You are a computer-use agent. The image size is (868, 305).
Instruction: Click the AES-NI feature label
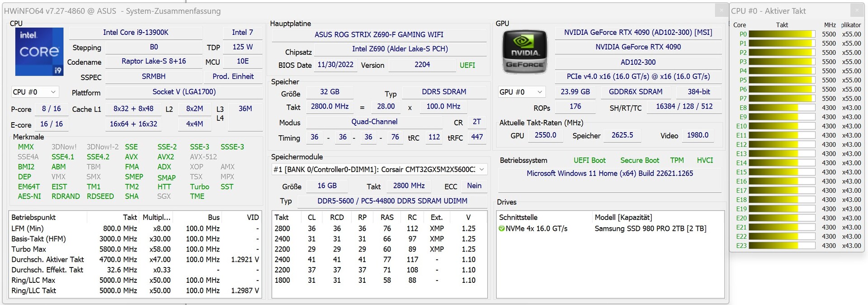pos(29,196)
